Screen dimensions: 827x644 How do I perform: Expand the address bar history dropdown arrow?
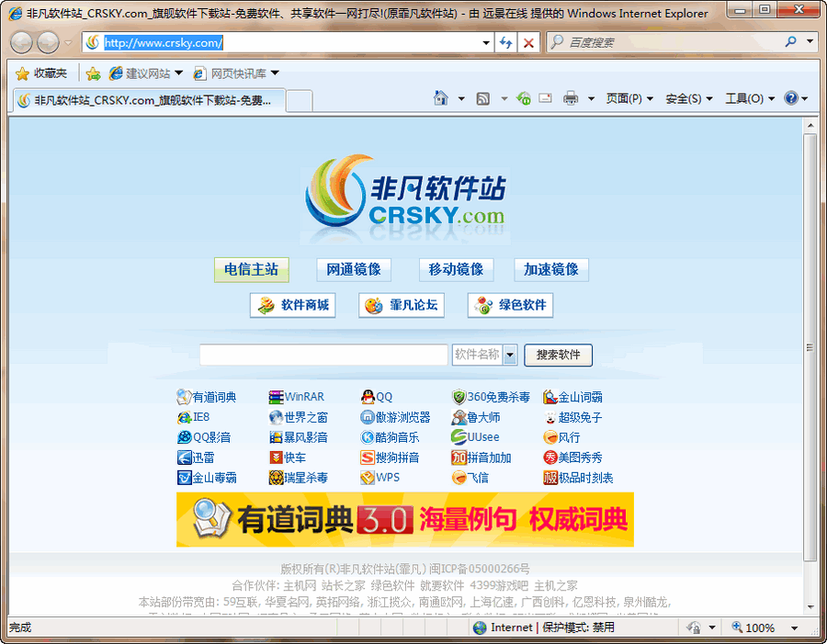point(484,42)
